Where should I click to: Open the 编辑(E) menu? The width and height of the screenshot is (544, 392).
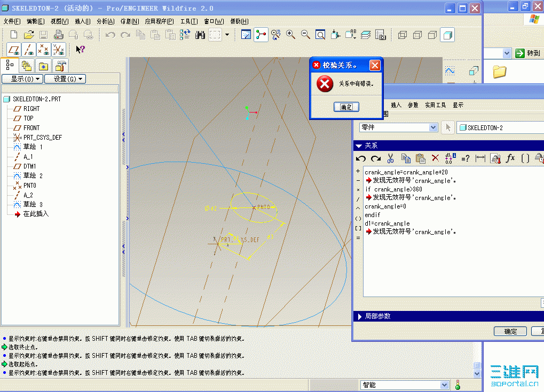[35, 21]
